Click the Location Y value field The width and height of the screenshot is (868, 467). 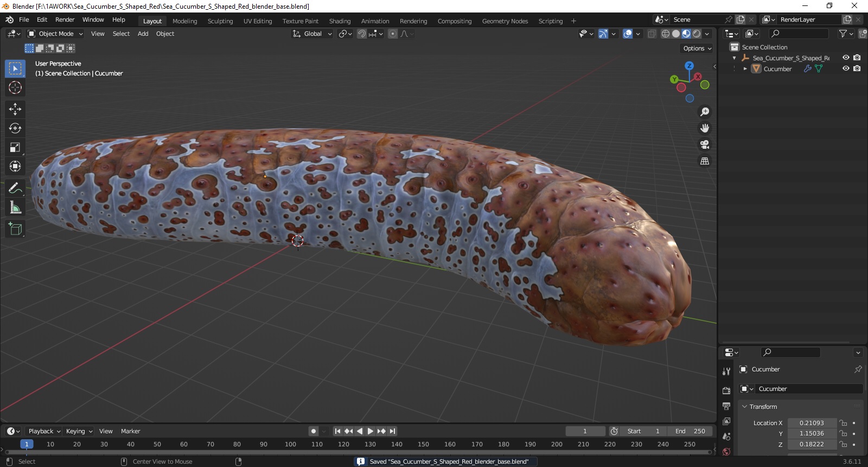click(x=812, y=433)
